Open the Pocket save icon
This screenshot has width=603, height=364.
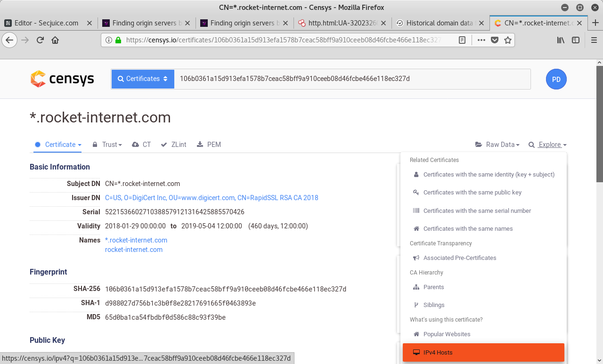[495, 40]
